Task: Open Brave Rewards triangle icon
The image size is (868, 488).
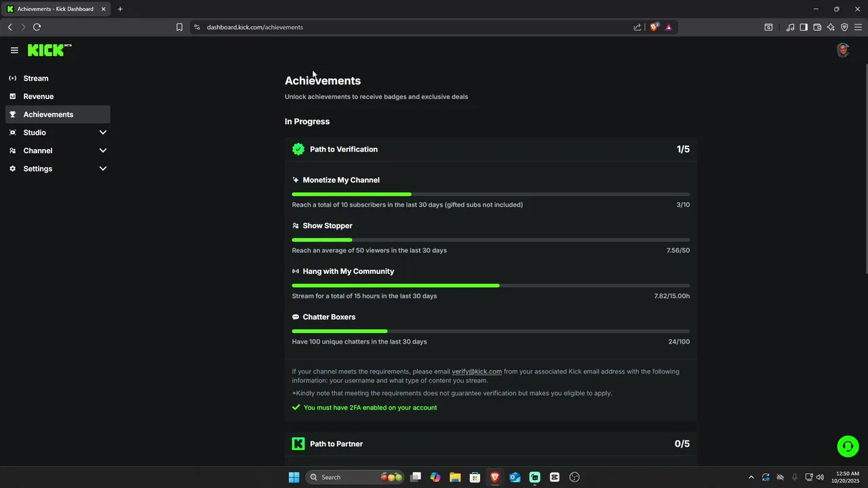Action: 669,27
